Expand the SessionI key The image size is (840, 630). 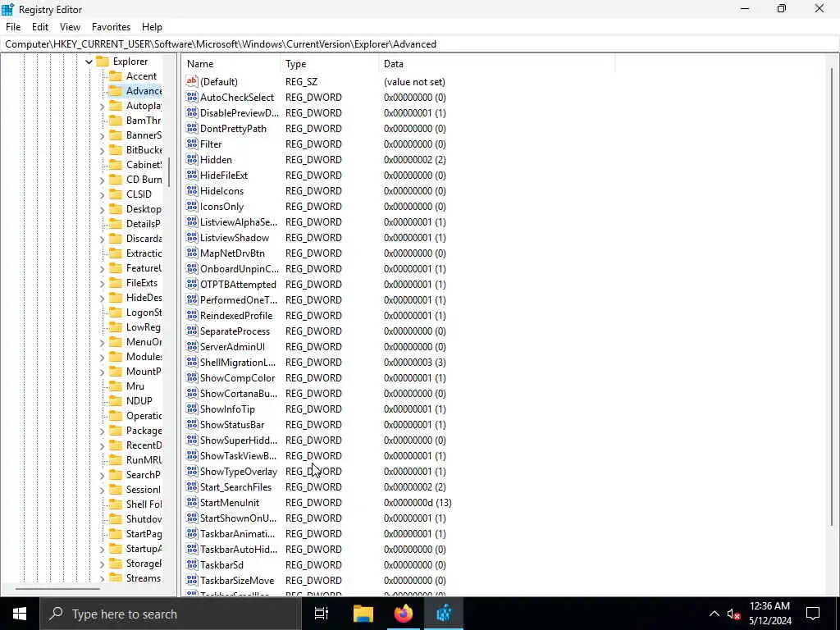tap(102, 490)
